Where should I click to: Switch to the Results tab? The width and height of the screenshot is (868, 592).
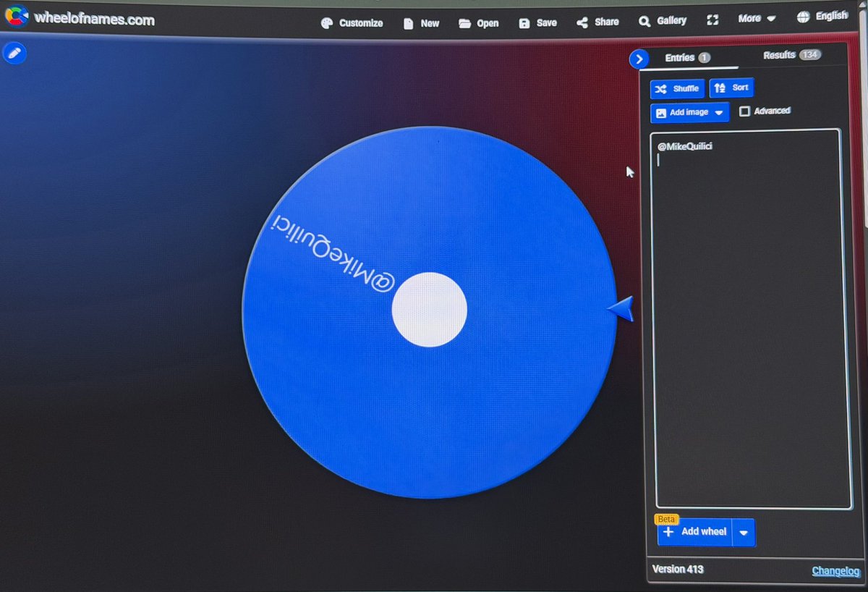pyautogui.click(x=791, y=55)
